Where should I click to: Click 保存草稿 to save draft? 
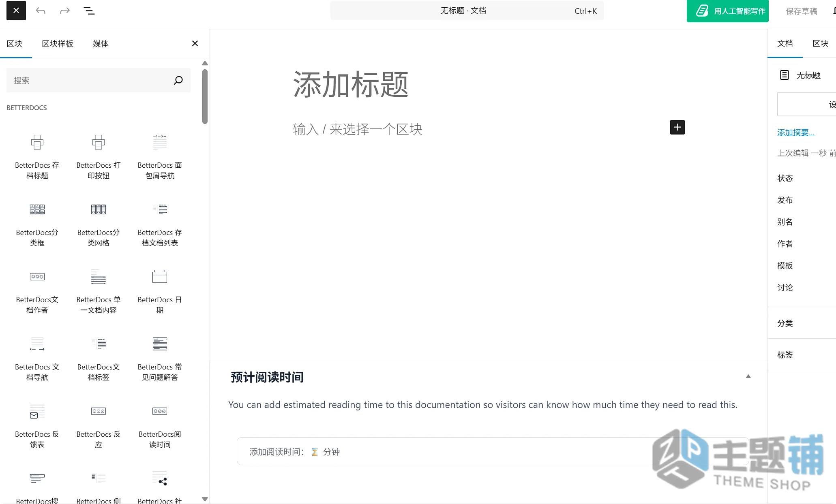point(802,11)
